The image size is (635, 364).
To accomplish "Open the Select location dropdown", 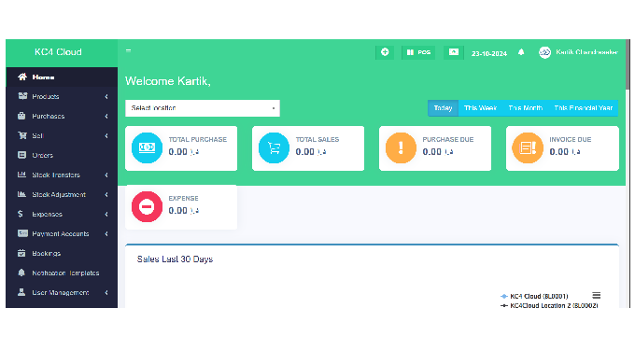I will coord(203,108).
